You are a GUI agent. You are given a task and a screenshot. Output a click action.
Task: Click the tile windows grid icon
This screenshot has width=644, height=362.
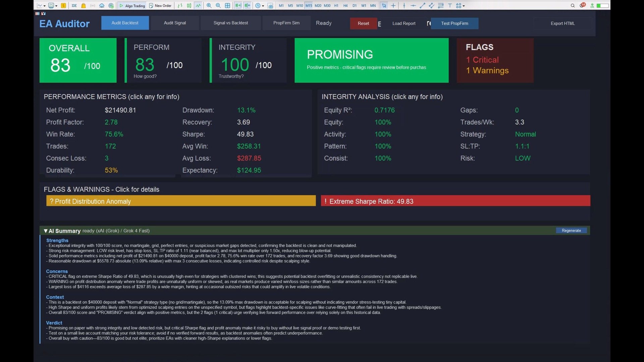227,5
